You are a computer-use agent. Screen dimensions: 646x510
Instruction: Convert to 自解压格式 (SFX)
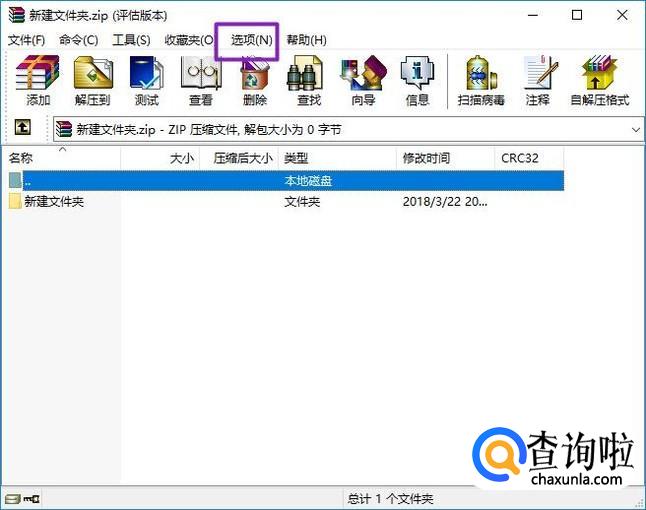click(x=599, y=82)
